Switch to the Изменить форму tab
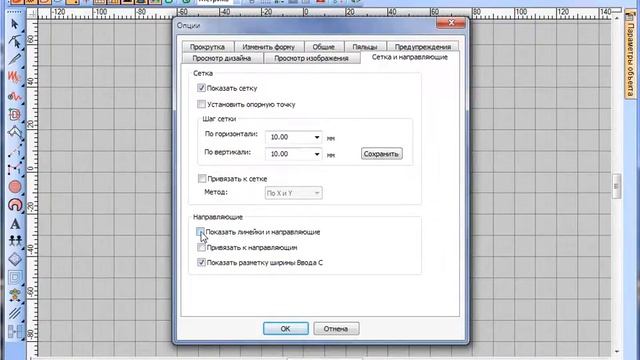This screenshot has width=640, height=360. pos(269,47)
